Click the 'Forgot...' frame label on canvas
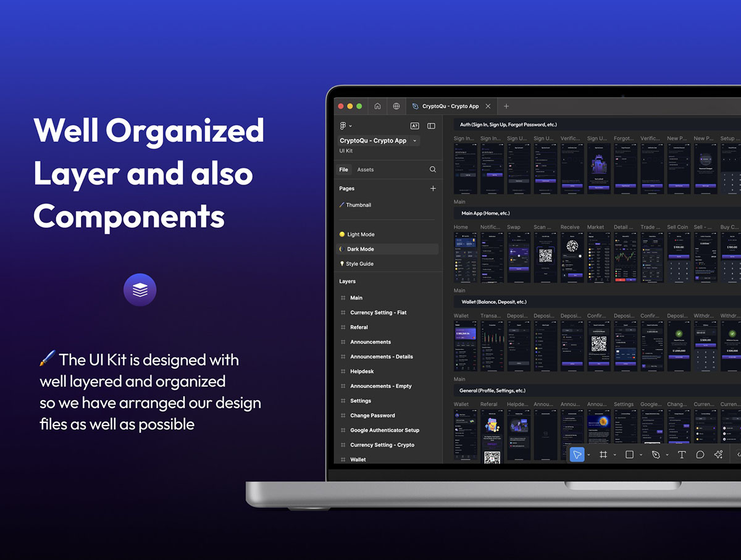Viewport: 741px width, 560px height. click(x=624, y=138)
